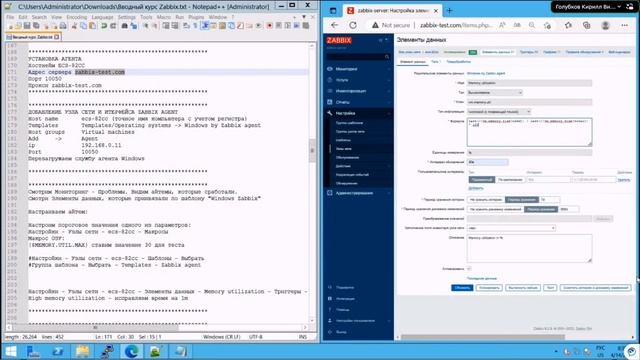Open Find via the binoculars icon
This screenshot has height=360, width=640.
pos(124,26)
